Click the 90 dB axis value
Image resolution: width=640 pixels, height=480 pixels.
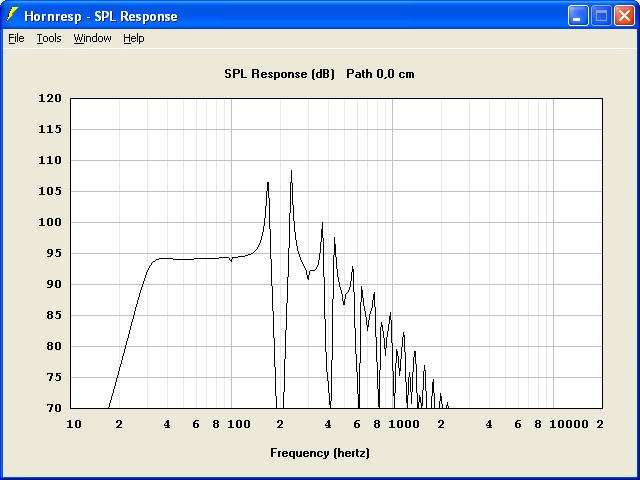coord(54,284)
